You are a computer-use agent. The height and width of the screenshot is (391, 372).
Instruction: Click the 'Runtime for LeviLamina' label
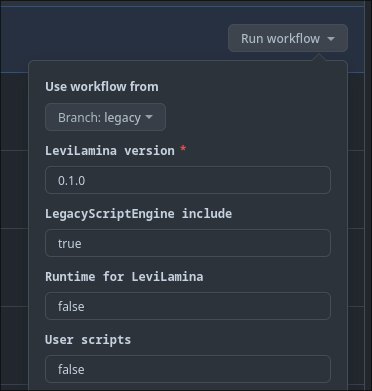pos(124,277)
